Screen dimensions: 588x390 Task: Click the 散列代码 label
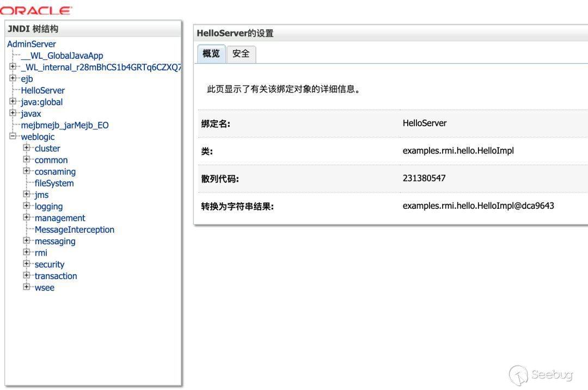220,179
